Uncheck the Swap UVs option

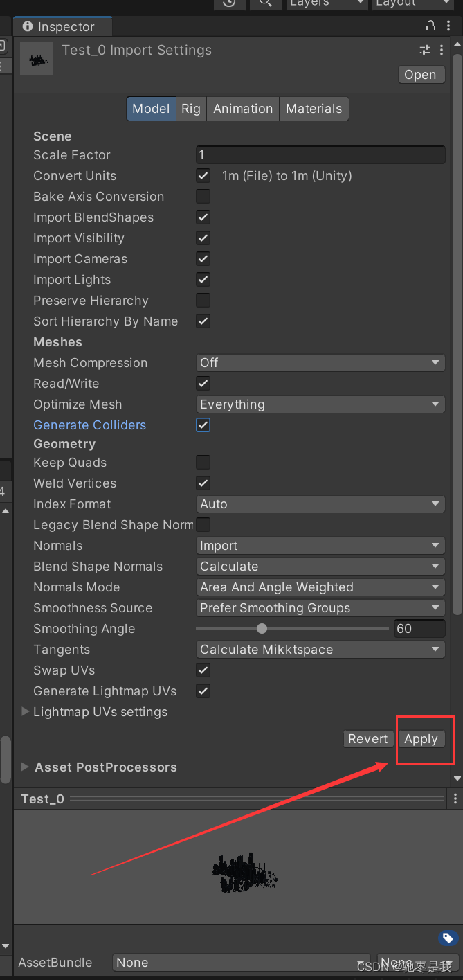point(203,670)
